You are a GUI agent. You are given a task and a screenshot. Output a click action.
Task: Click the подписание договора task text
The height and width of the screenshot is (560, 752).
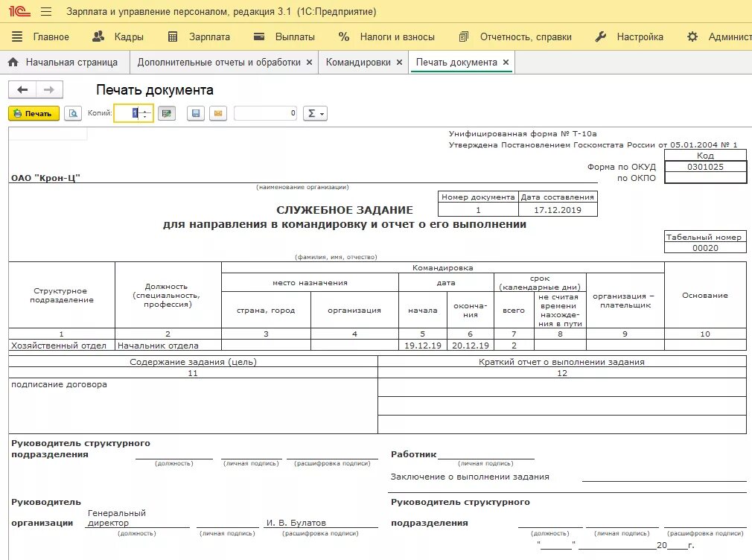pos(59,384)
